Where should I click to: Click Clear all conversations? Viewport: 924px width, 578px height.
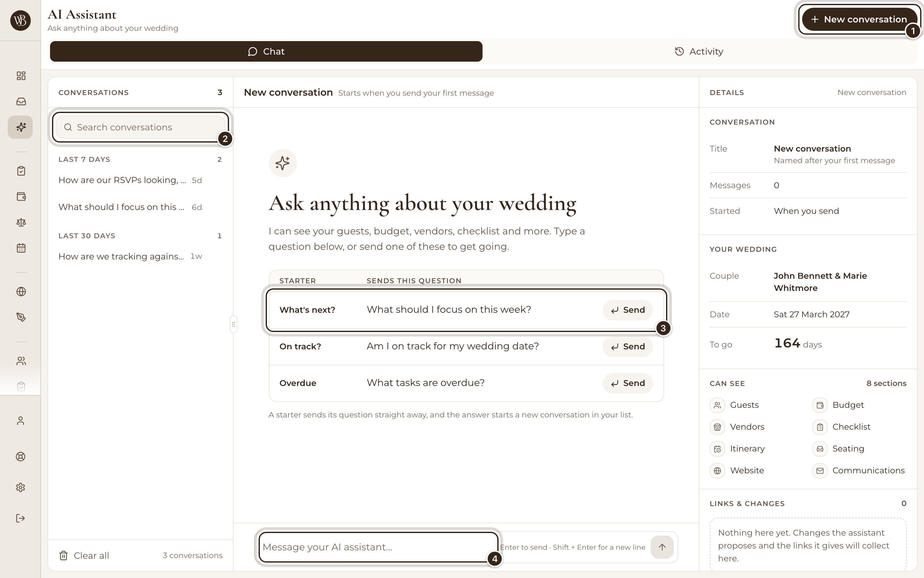pyautogui.click(x=84, y=556)
